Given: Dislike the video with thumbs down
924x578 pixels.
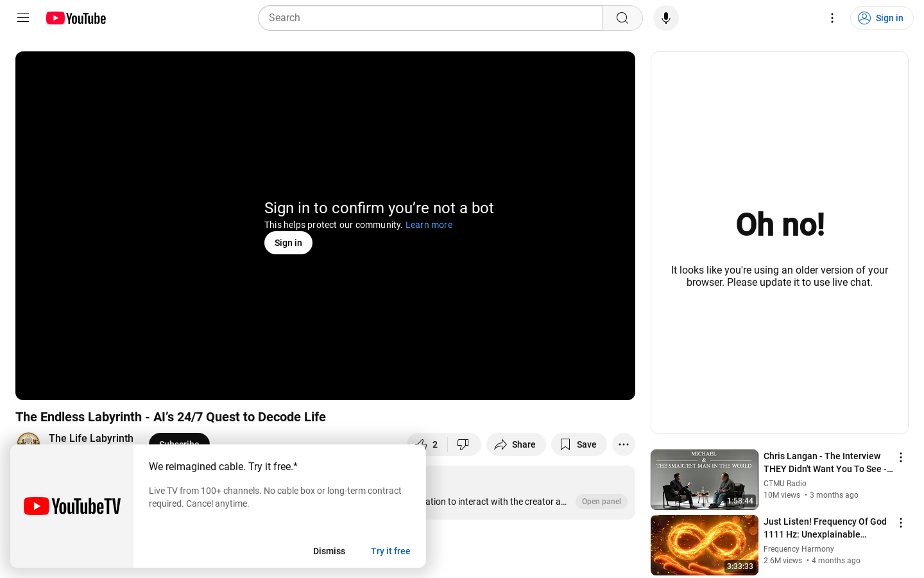Looking at the screenshot, I should 463,444.
